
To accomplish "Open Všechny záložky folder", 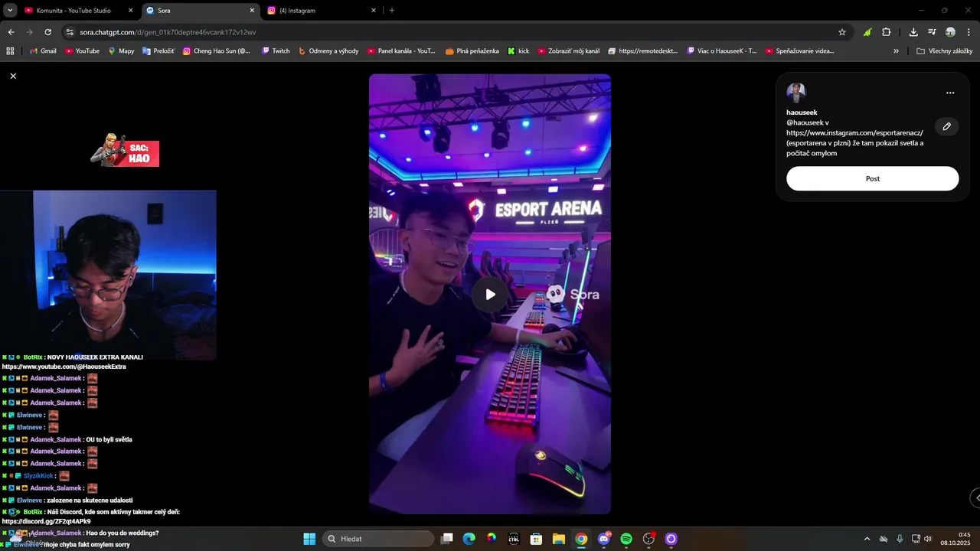I will [x=944, y=51].
